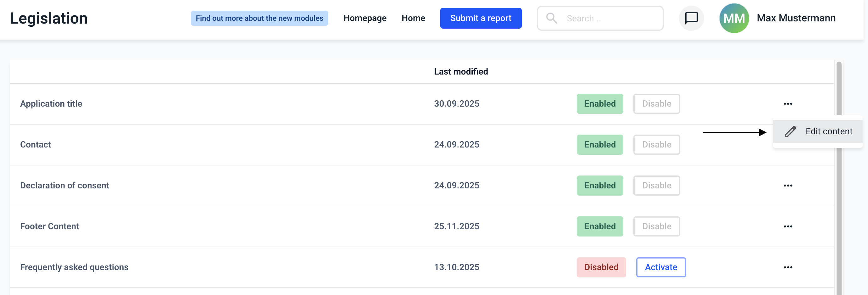Open the chat messages icon
868x295 pixels.
tap(691, 18)
